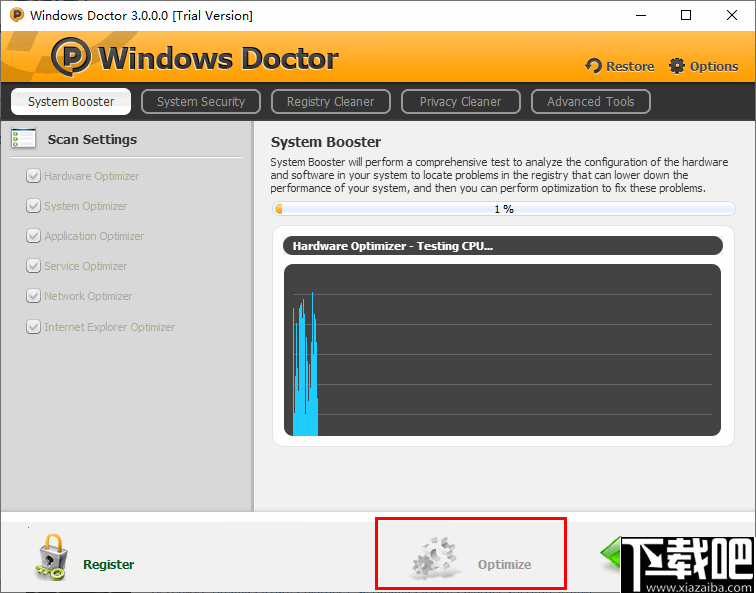
Task: Click the System Booster heading
Action: [x=326, y=142]
